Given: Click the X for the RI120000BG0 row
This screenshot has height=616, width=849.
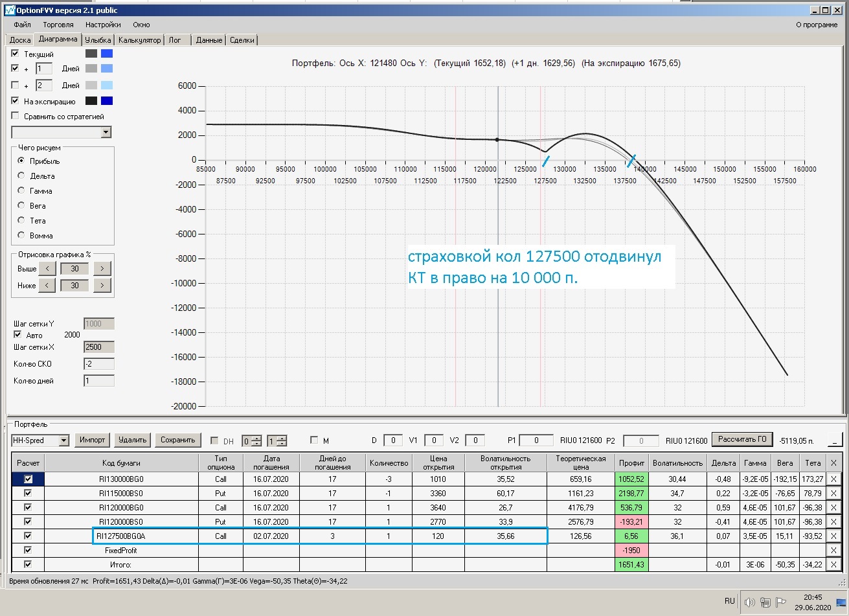Looking at the screenshot, I should coord(833,508).
